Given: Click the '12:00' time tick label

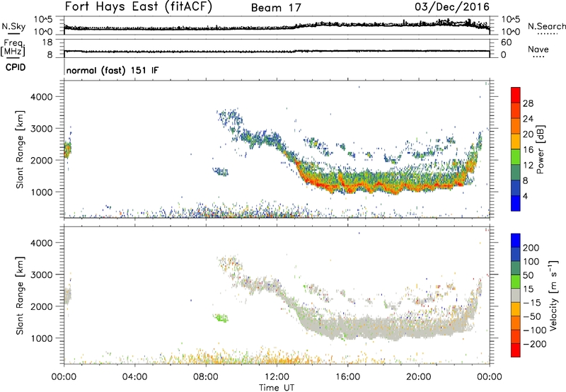Looking at the screenshot, I should pos(277,377).
